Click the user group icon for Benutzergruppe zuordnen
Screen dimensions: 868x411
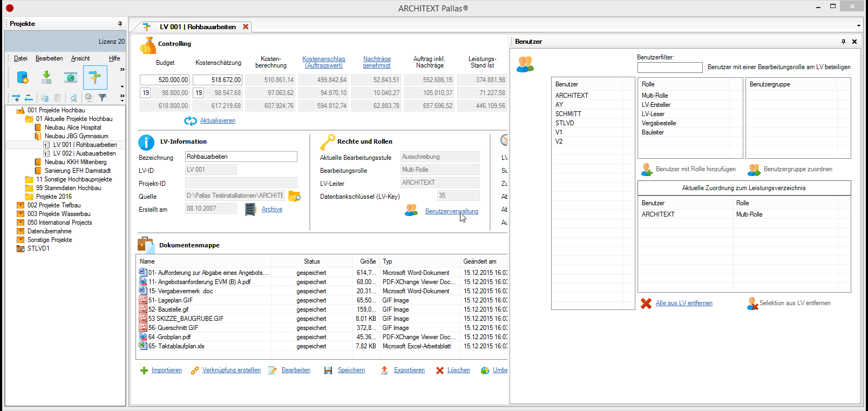coord(754,170)
